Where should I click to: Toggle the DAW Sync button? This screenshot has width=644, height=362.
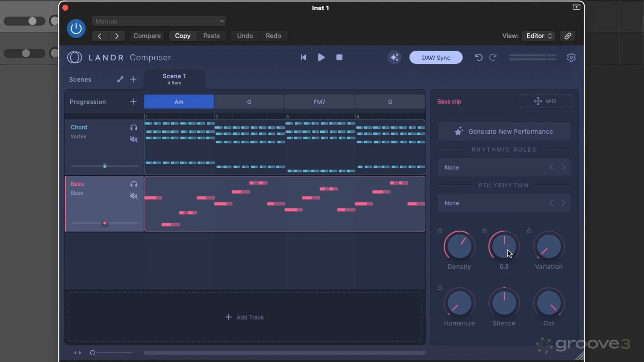coord(436,58)
